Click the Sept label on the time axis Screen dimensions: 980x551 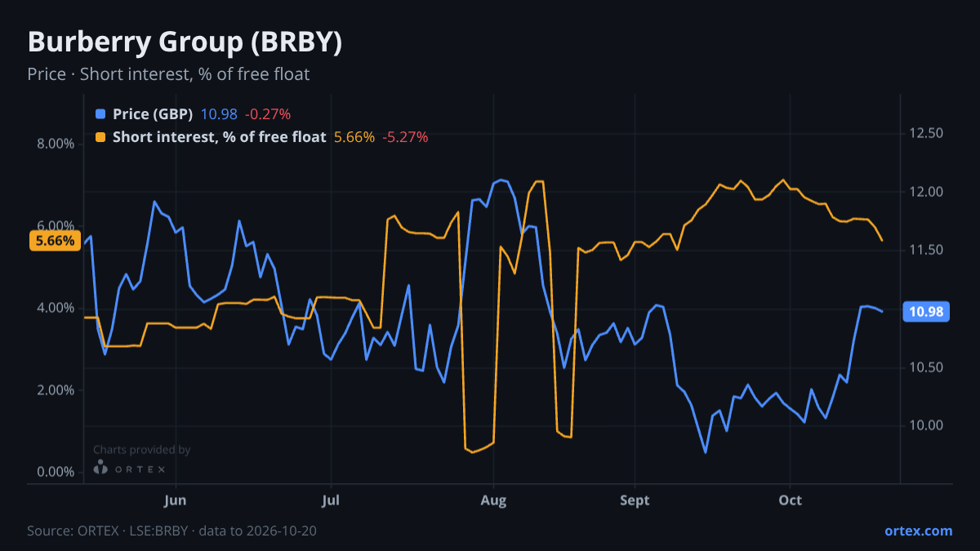click(635, 500)
